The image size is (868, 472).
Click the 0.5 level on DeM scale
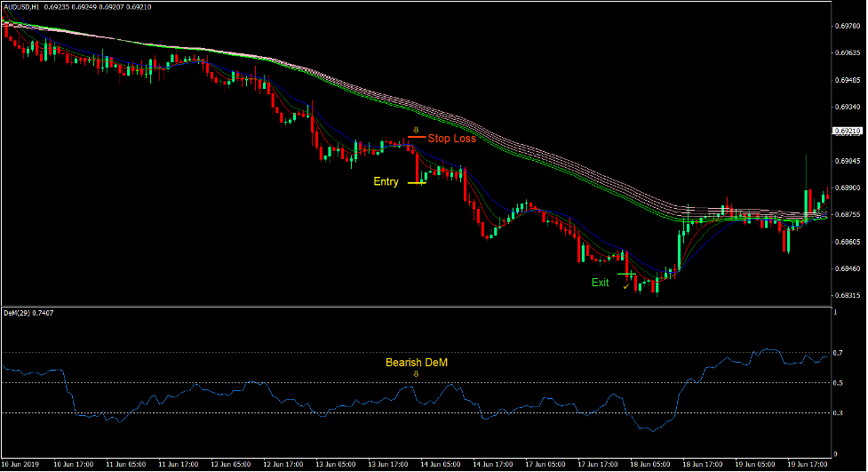pos(838,383)
